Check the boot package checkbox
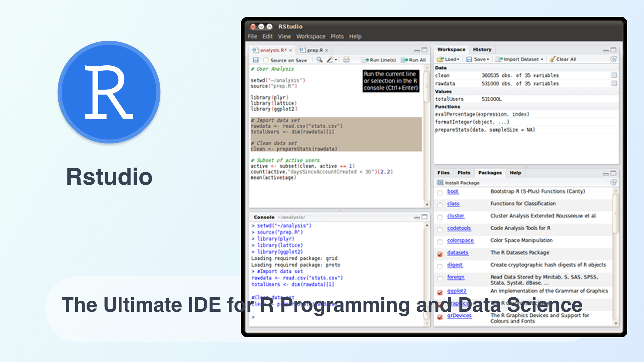Screen dimensions: 644x362 pos(440,193)
